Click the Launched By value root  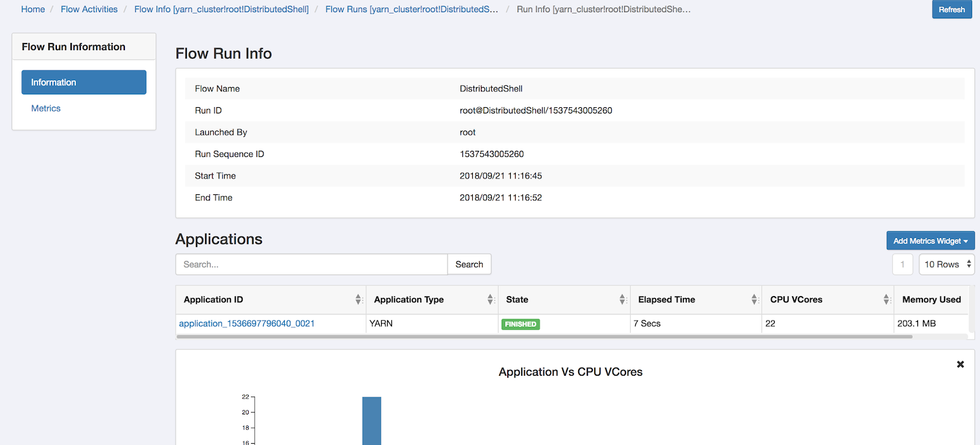coord(468,132)
